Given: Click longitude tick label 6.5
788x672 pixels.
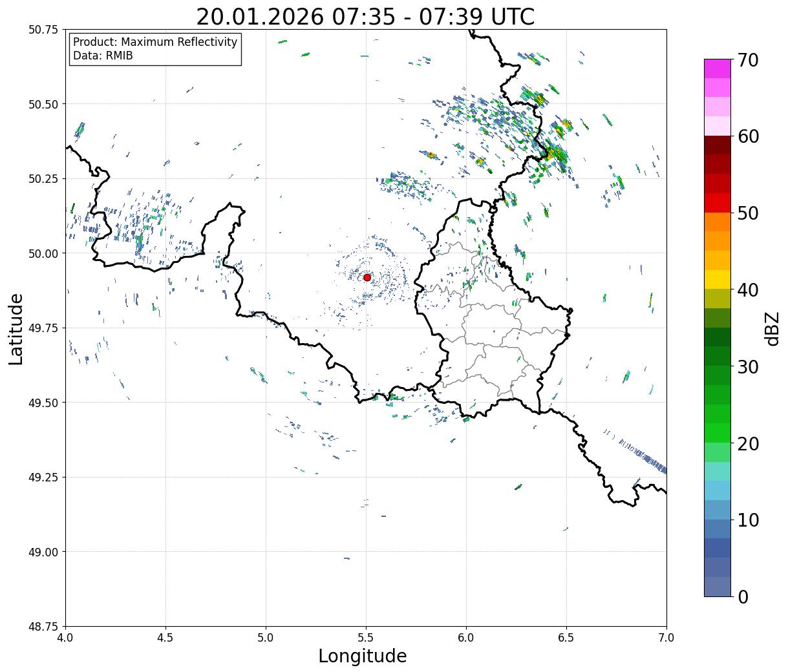Looking at the screenshot, I should click(566, 638).
